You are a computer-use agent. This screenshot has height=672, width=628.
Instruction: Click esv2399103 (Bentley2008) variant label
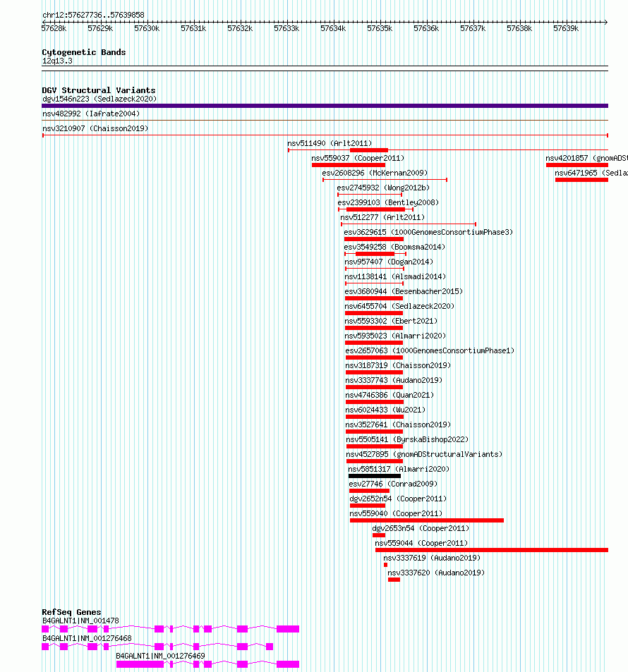click(x=388, y=202)
